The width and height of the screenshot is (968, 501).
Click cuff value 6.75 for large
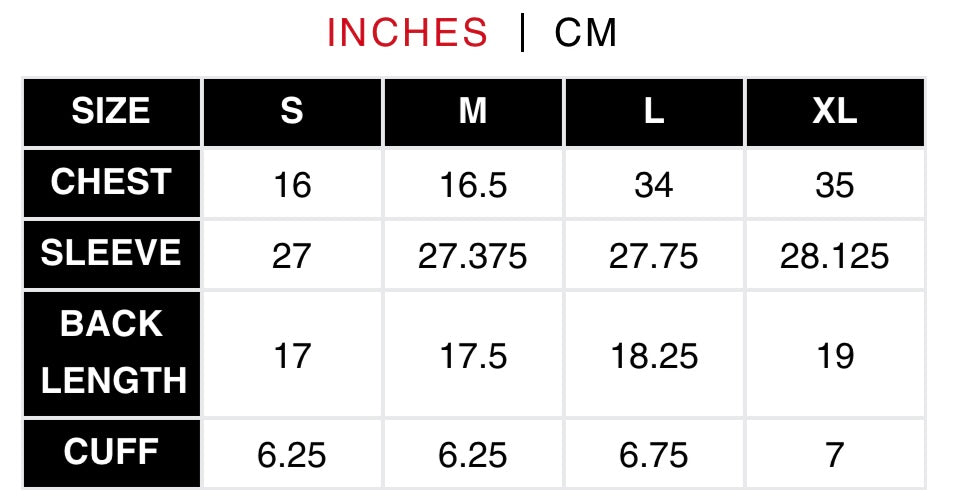(x=654, y=455)
